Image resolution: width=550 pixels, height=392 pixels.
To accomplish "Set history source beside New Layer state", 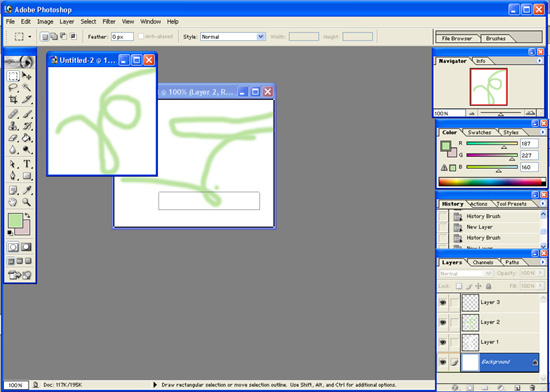I will pos(443,227).
